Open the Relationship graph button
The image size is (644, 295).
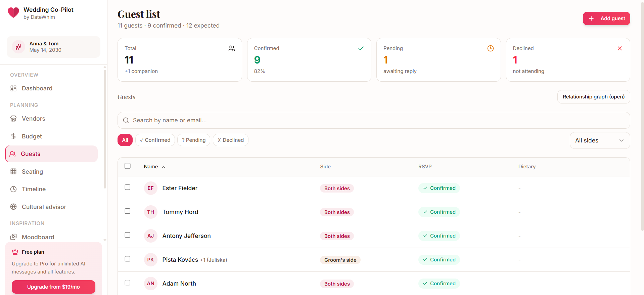(x=594, y=97)
